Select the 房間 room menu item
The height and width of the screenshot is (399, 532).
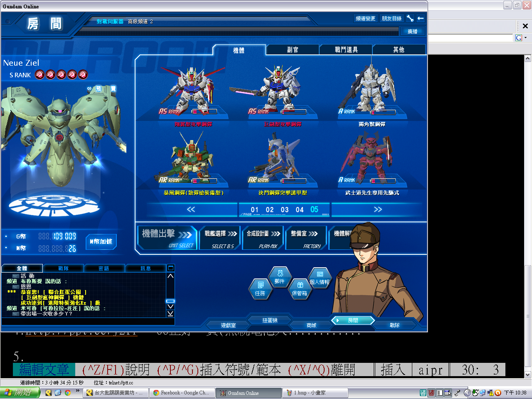click(353, 320)
